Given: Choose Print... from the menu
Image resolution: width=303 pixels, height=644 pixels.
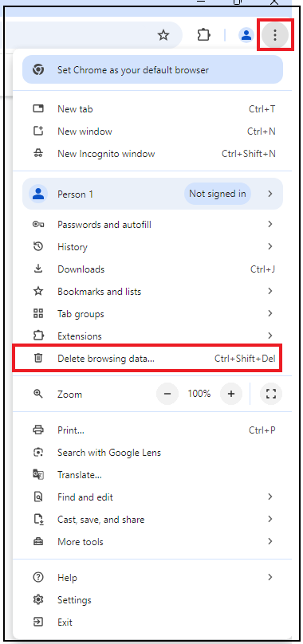Looking at the screenshot, I should click(152, 430).
